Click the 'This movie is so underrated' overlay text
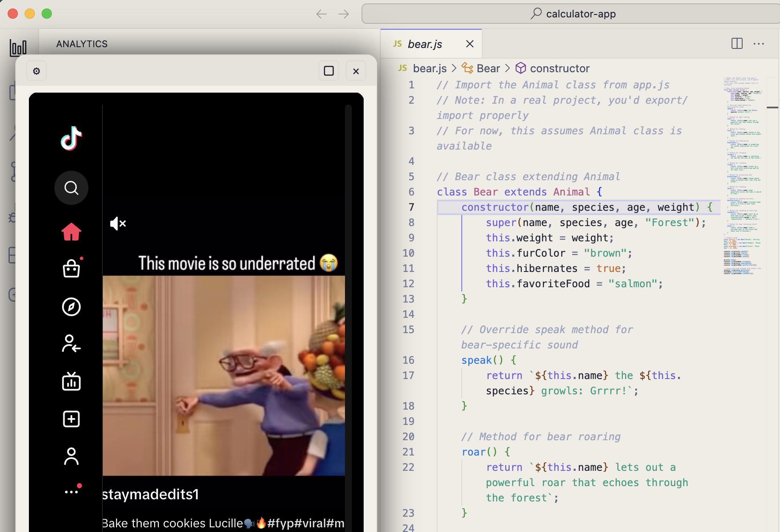This screenshot has width=780, height=532. click(x=238, y=263)
